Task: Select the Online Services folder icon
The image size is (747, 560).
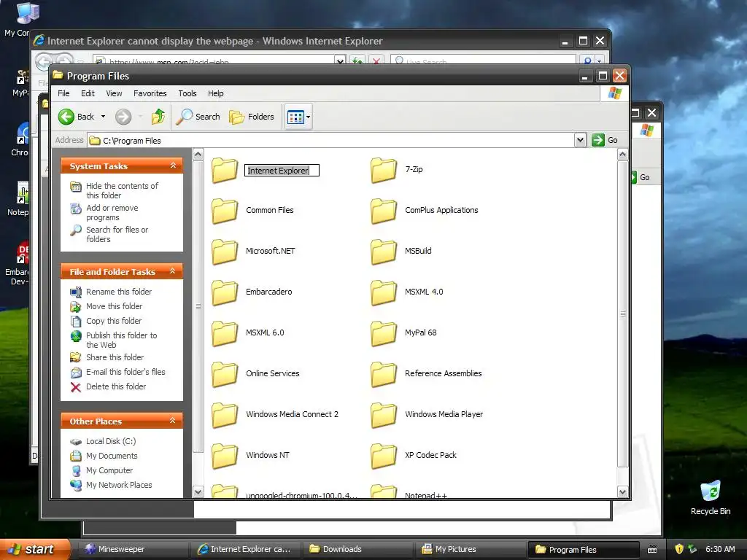Action: click(x=225, y=374)
